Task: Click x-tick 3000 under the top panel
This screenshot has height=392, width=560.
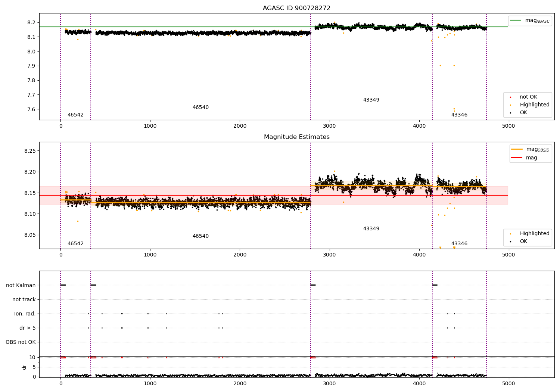Action: [x=329, y=126]
